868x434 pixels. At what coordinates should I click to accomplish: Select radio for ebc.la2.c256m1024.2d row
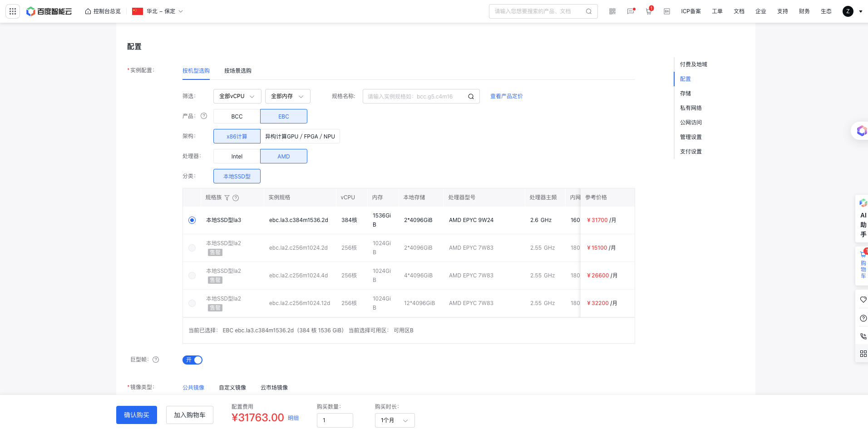tap(192, 248)
